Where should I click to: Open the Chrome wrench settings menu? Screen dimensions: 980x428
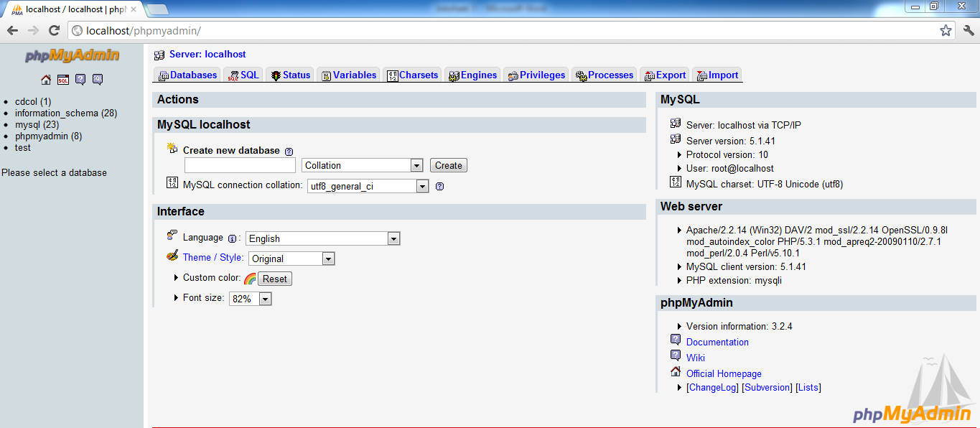969,30
